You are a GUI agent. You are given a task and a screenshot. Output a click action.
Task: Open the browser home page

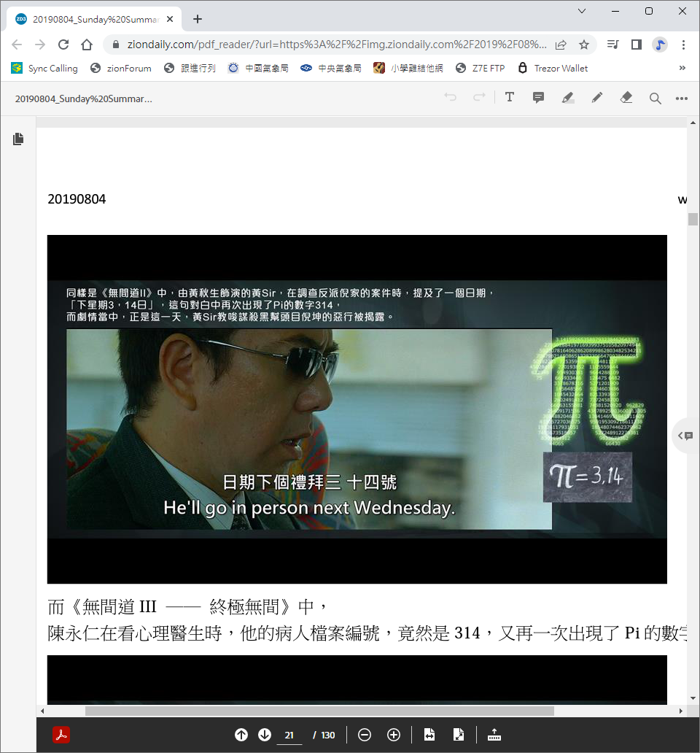(87, 45)
